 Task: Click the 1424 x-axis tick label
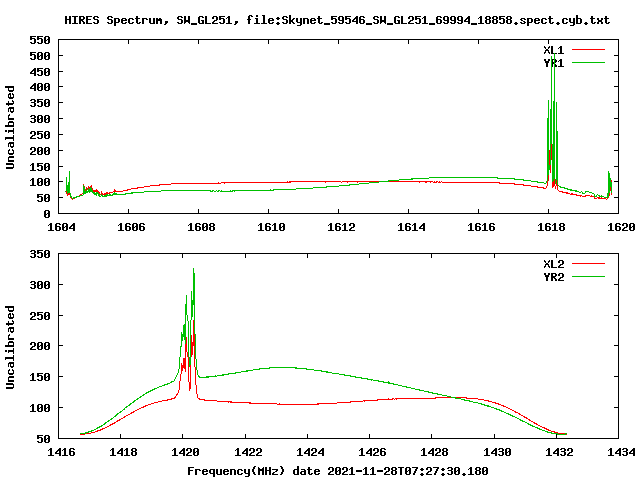pos(310,452)
